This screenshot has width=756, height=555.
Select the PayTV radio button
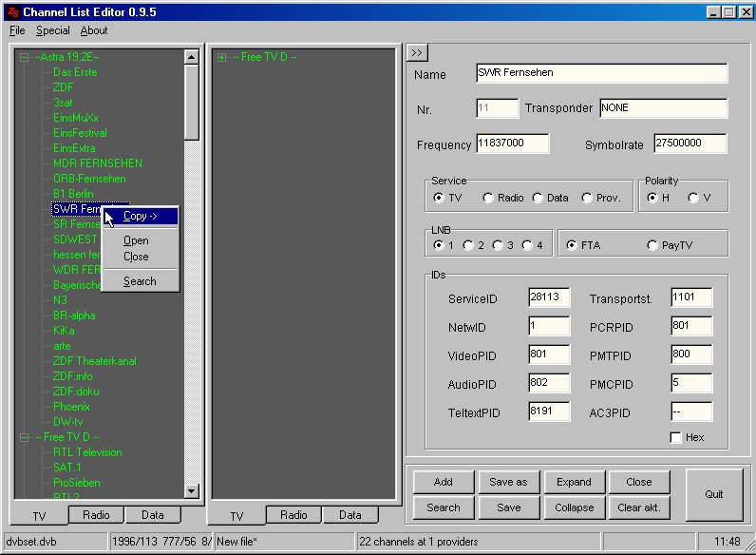pos(652,245)
